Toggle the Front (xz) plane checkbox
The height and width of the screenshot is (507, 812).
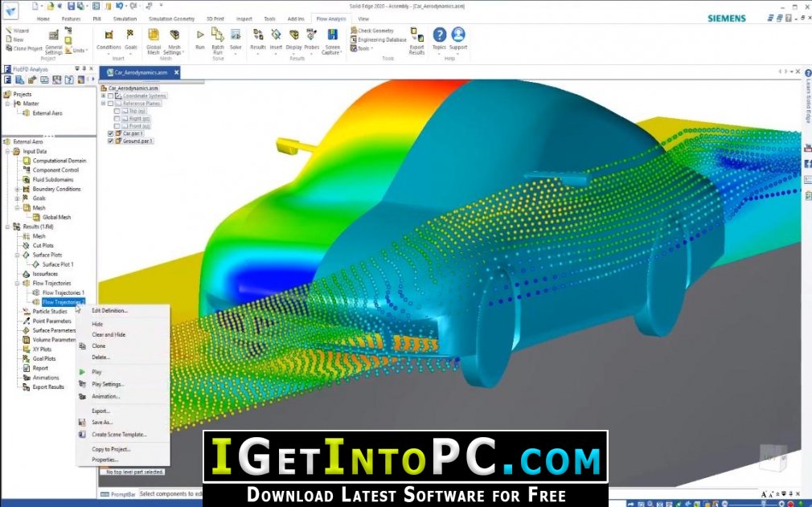coord(117,125)
